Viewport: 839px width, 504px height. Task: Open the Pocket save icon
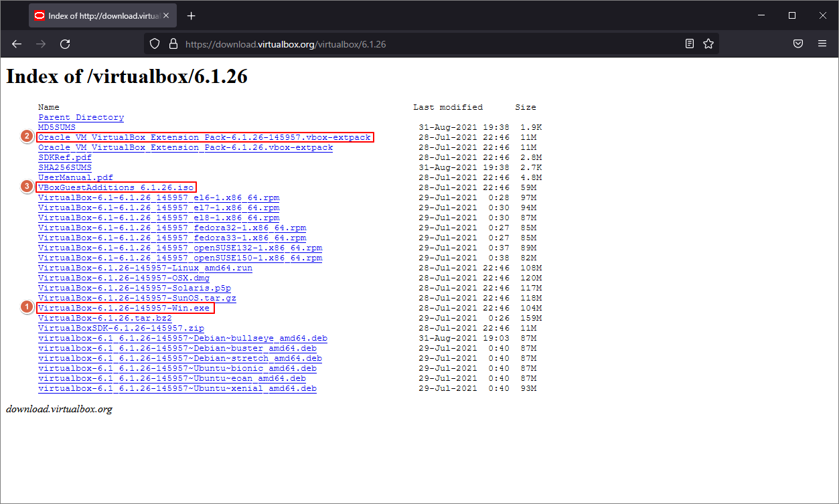click(798, 44)
